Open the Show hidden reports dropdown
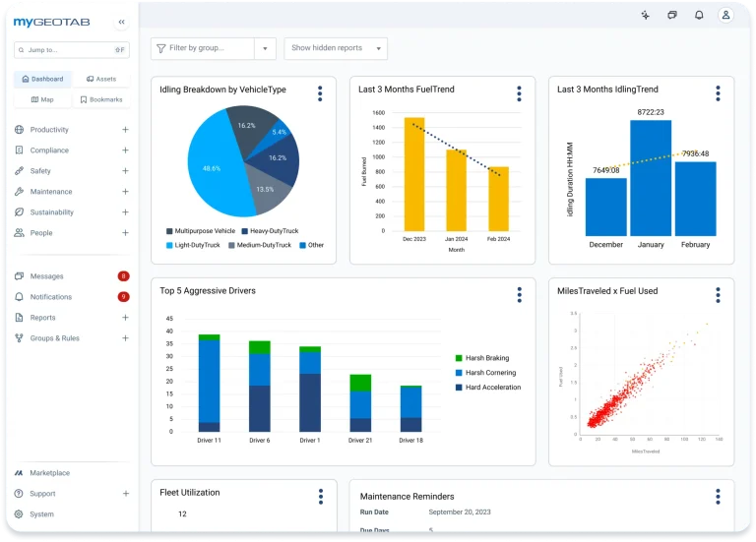The image size is (756, 542). pos(335,48)
